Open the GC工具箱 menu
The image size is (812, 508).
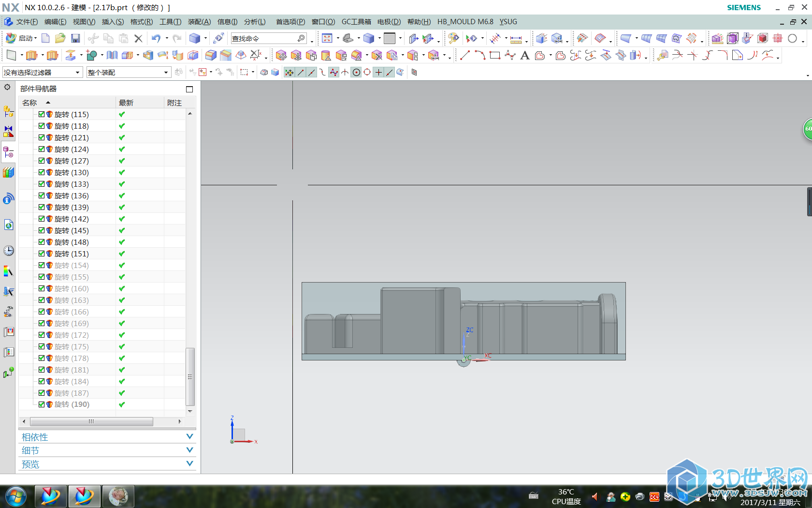coord(356,22)
